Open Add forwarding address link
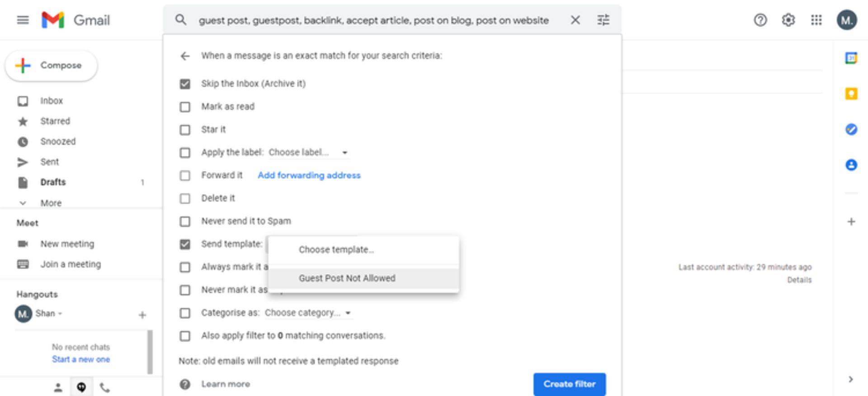The image size is (868, 396). 309,175
